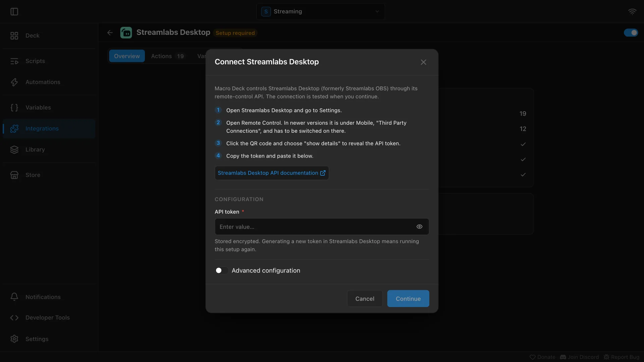Open the Settings gear icon
This screenshot has width=644, height=362.
(x=14, y=339)
